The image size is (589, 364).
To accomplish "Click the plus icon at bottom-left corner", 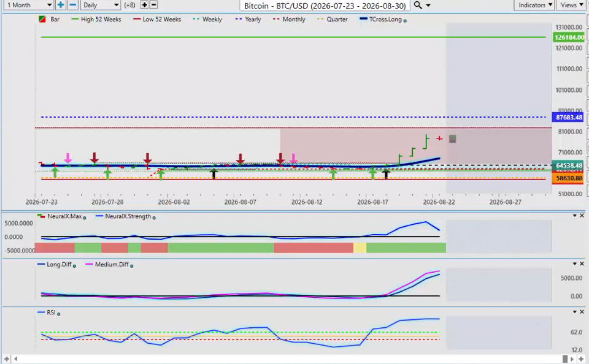I will tap(6, 359).
